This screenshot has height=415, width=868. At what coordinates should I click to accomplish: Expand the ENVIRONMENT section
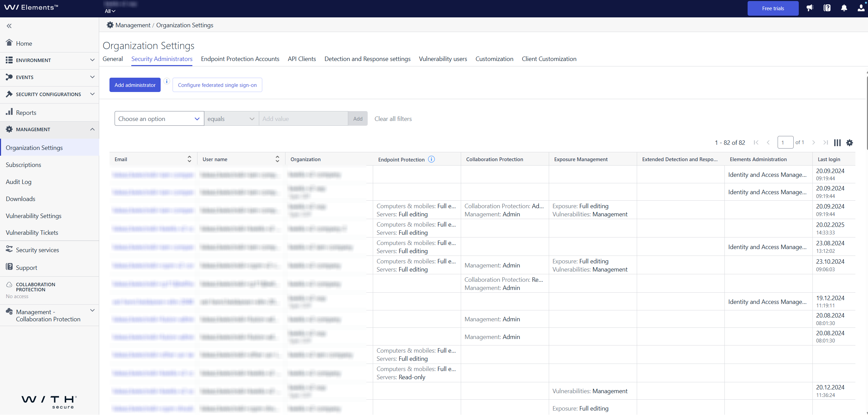[x=49, y=60]
